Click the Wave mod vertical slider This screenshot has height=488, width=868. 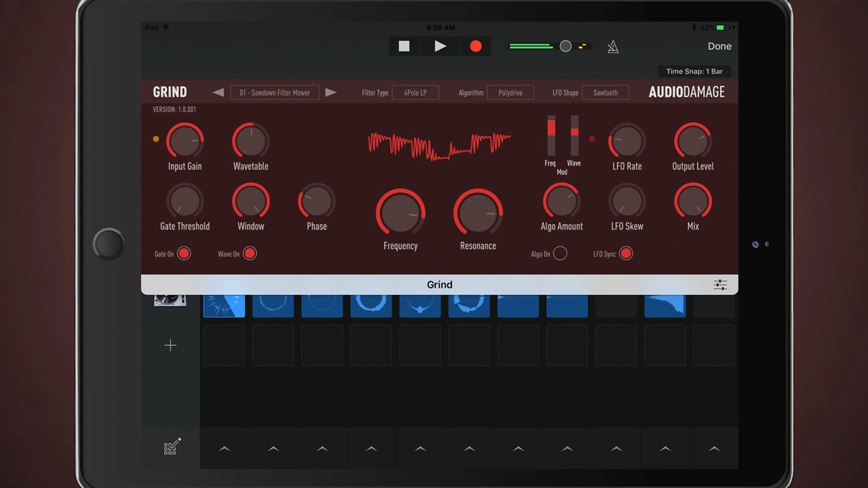click(x=575, y=135)
